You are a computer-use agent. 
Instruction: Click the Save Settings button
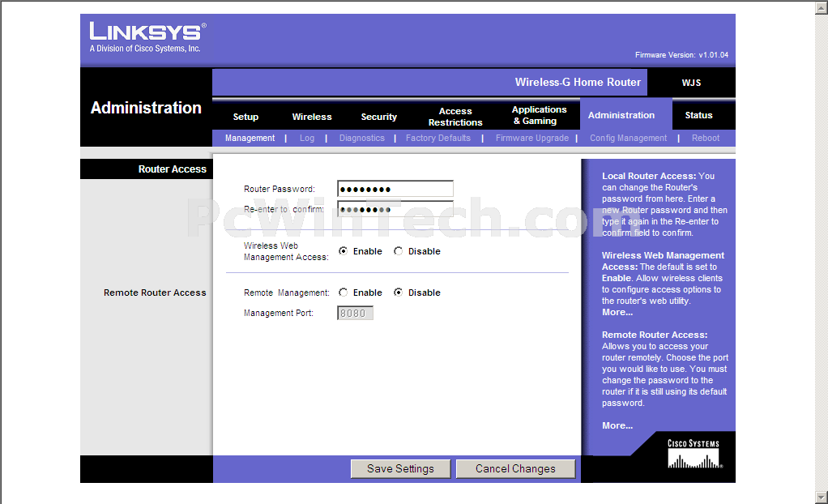pyautogui.click(x=400, y=468)
